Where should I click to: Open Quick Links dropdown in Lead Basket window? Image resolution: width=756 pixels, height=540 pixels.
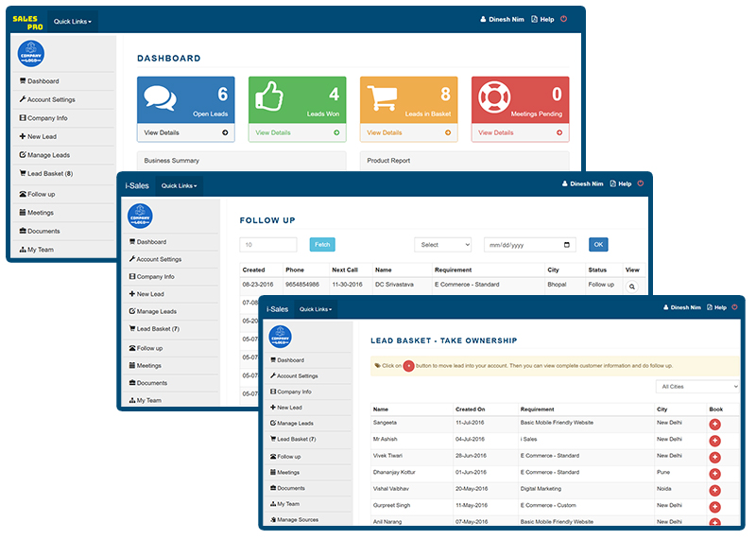pyautogui.click(x=316, y=309)
